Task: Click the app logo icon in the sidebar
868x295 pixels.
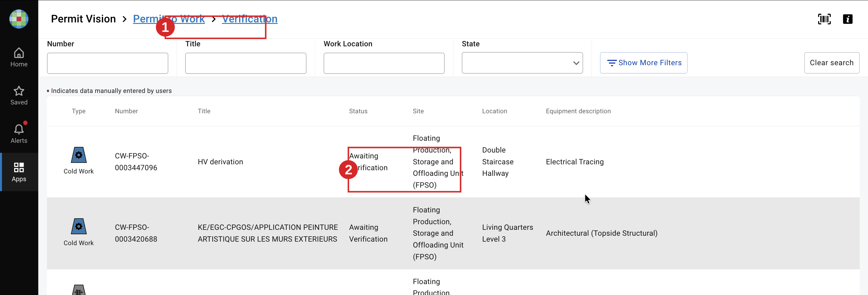Action: coord(19,19)
